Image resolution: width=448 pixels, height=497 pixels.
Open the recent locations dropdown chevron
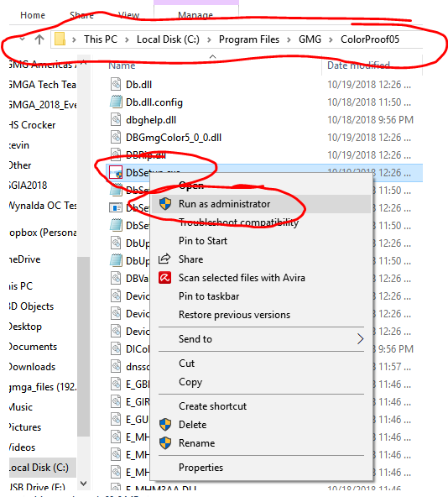pyautogui.click(x=23, y=39)
